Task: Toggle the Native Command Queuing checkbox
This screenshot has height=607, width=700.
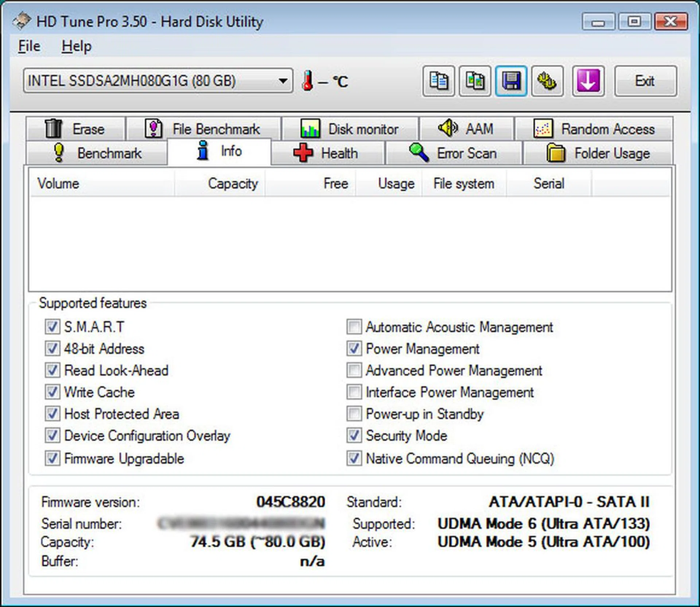Action: coord(354,458)
